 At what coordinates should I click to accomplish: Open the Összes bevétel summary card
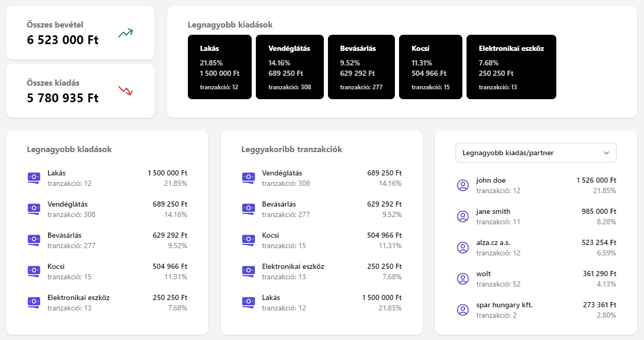80,32
